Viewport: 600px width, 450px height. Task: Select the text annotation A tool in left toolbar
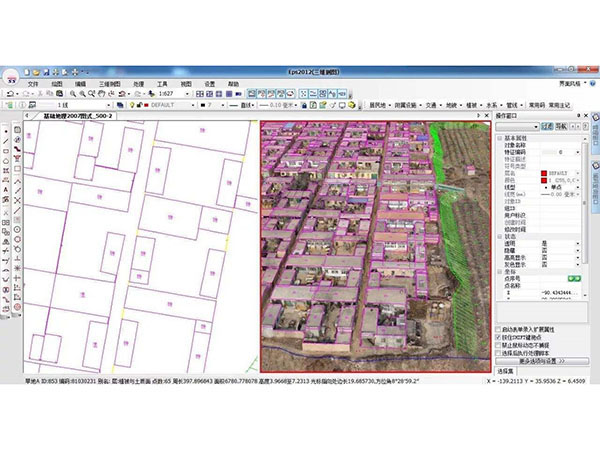coord(6,190)
